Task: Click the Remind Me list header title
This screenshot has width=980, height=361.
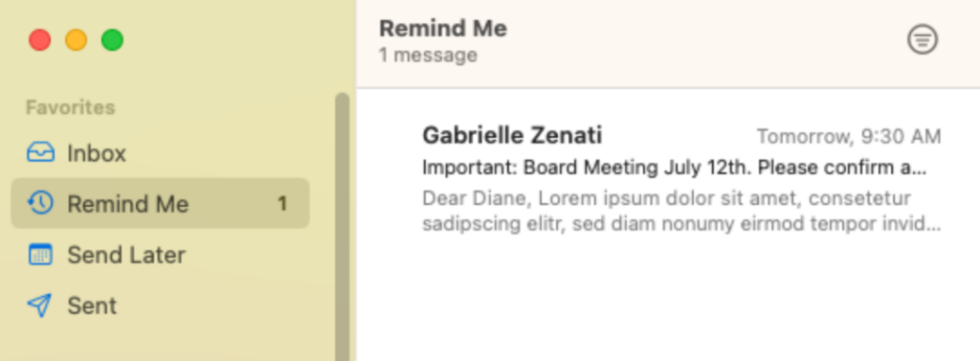Action: pyautogui.click(x=442, y=28)
